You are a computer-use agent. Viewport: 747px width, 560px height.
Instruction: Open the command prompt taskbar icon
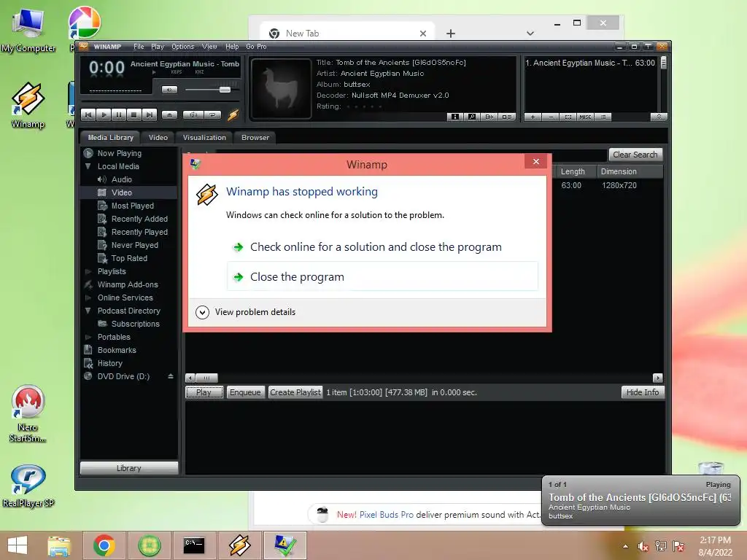point(194,545)
